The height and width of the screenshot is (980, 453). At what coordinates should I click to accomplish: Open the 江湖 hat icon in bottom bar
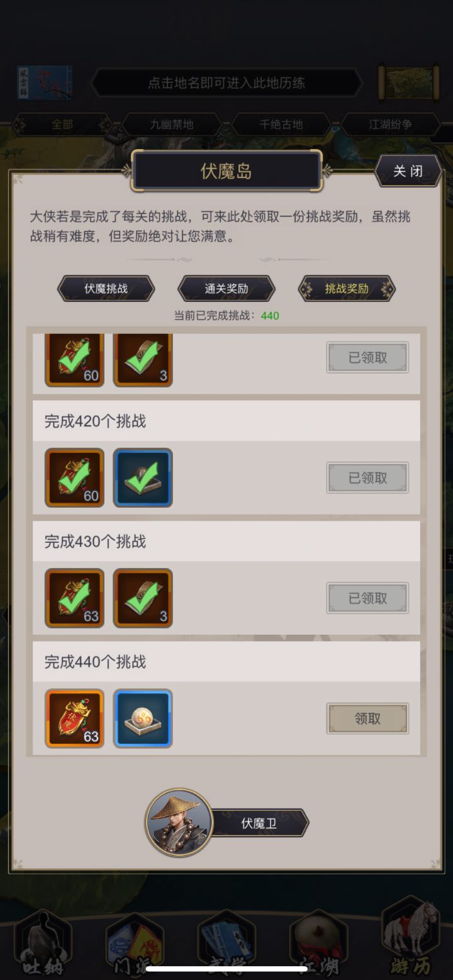(318, 942)
